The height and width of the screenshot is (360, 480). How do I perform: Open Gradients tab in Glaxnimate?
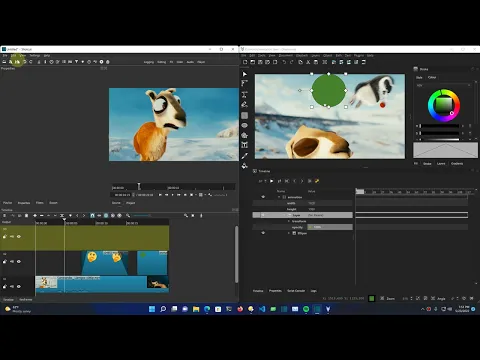(x=457, y=163)
